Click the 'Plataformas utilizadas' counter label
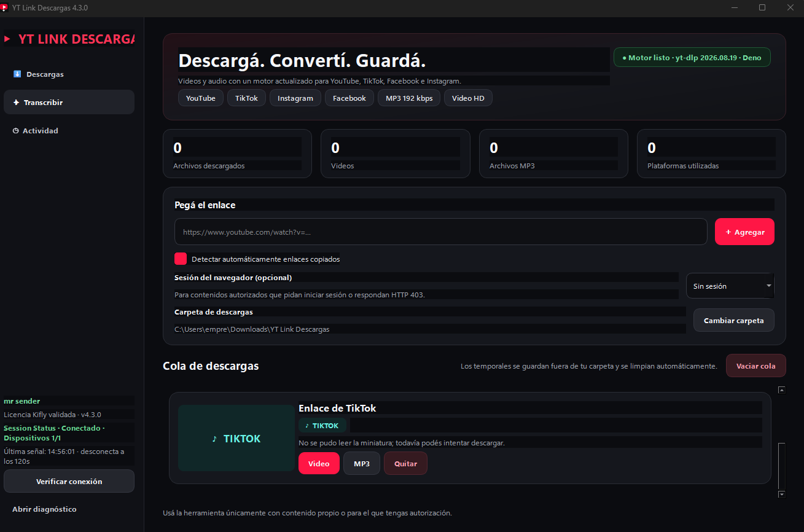Viewport: 804px width, 532px height. pos(683,166)
